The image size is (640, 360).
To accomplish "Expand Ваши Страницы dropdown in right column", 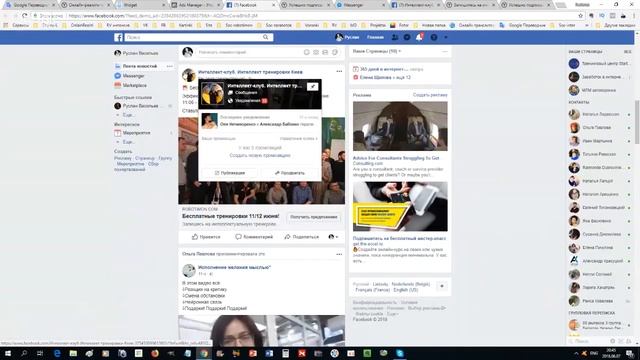I will tap(377, 51).
